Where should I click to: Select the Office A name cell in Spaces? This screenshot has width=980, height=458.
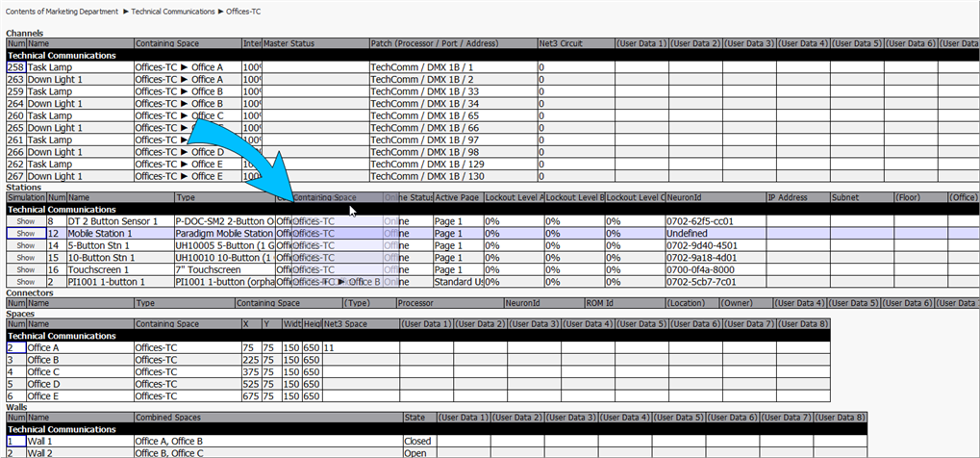(79, 348)
